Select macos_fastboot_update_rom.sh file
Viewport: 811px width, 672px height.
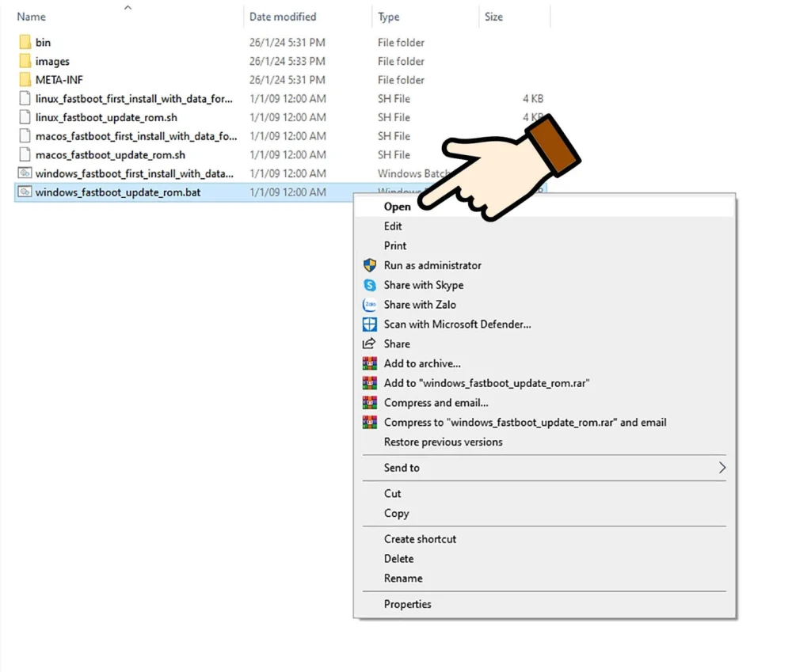click(110, 155)
